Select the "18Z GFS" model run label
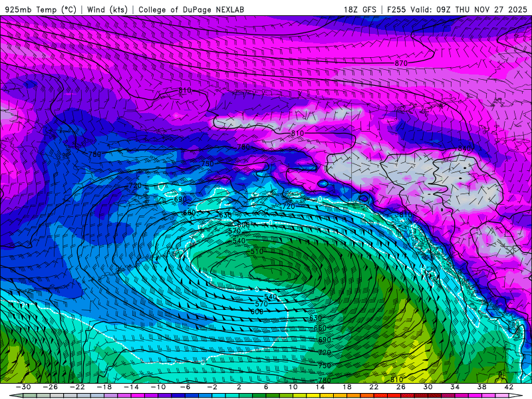The height and width of the screenshot is (399, 532). 360,9
